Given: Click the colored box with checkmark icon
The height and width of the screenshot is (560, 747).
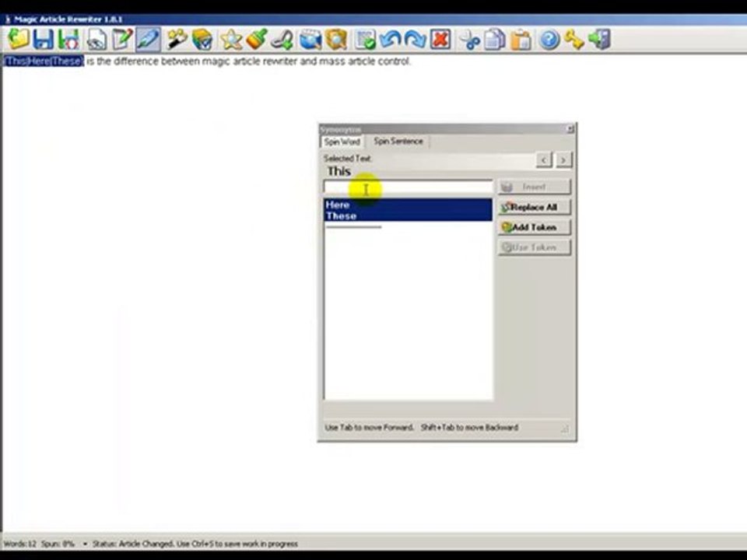Looking at the screenshot, I should click(202, 40).
